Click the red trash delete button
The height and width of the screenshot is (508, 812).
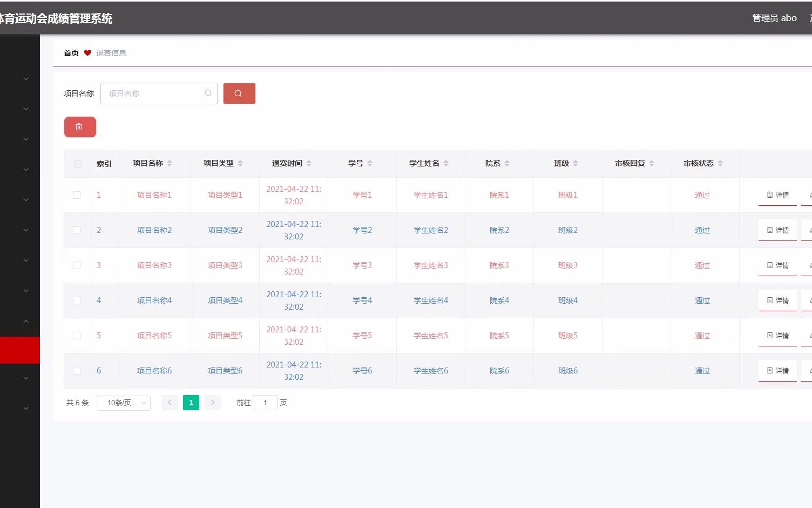pos(80,127)
